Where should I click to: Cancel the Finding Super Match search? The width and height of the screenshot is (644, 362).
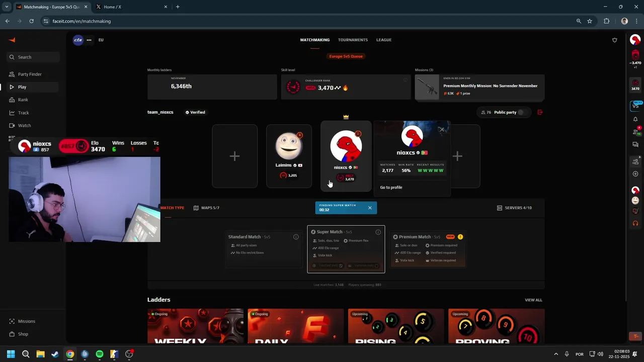point(370,208)
